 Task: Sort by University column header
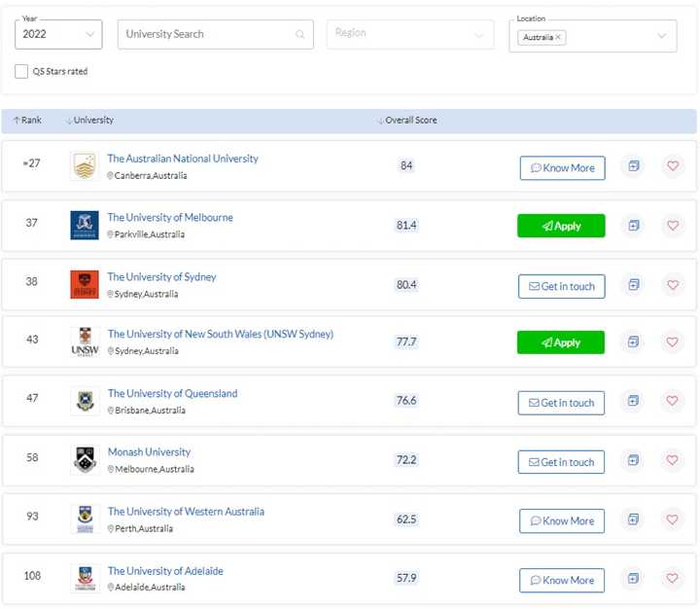point(89,121)
